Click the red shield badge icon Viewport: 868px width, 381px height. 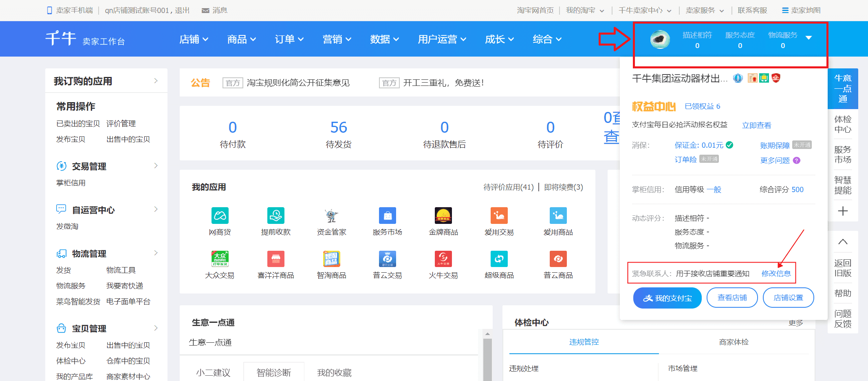coord(776,78)
